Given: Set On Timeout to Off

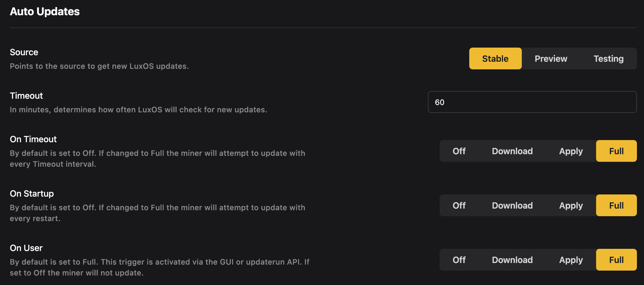Looking at the screenshot, I should (459, 151).
